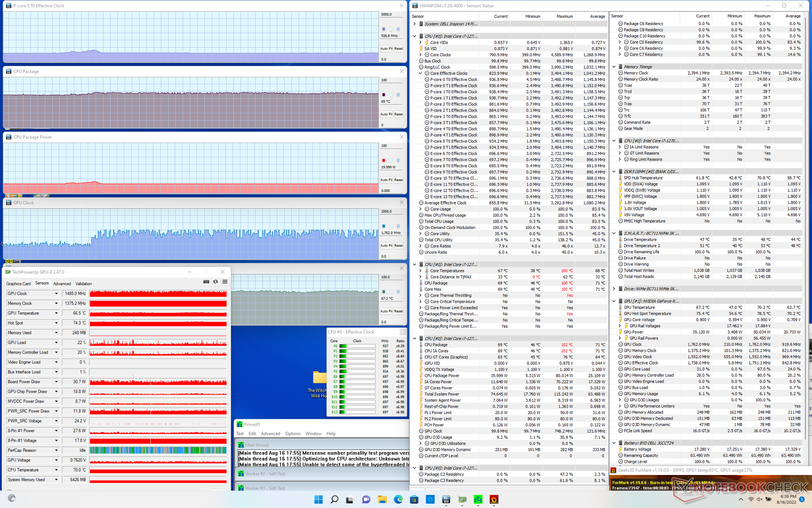Open File Explorer from the taskbar
Image resolution: width=812 pixels, height=508 pixels.
pyautogui.click(x=382, y=500)
